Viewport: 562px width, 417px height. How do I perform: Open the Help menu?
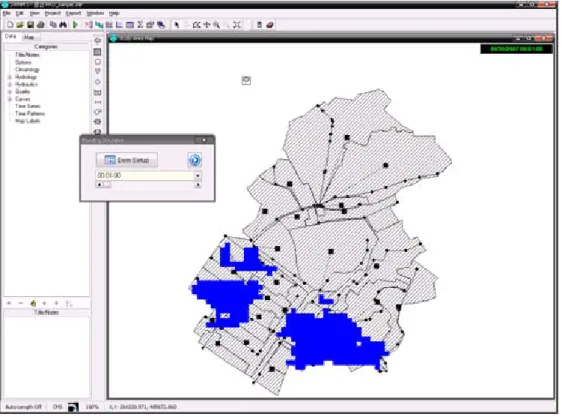114,13
